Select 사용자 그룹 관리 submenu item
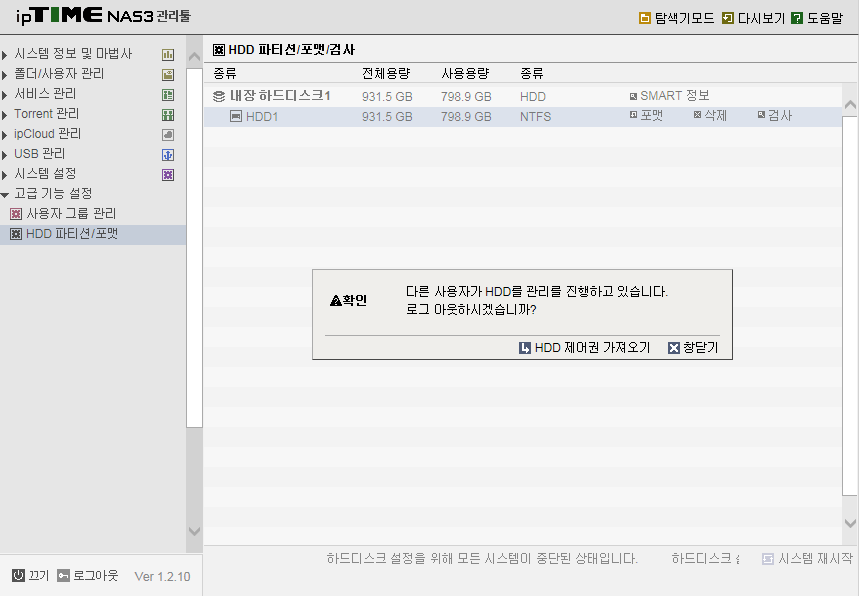863x596 pixels. [x=72, y=214]
